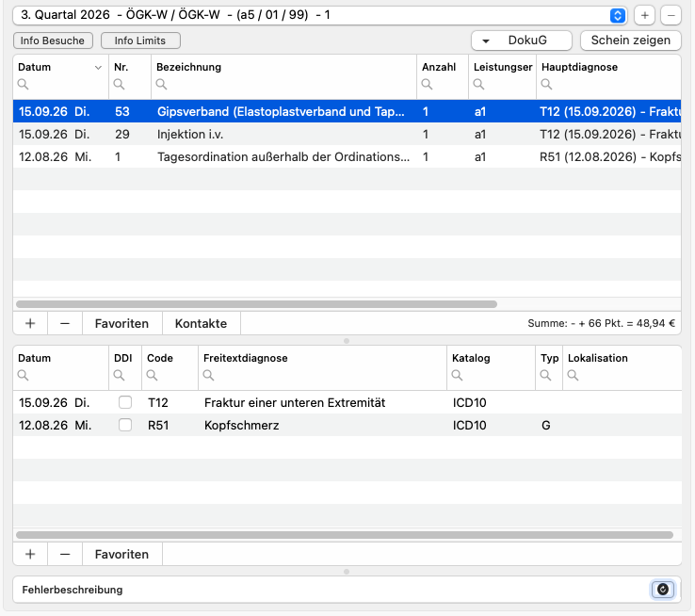
Task: Open the Kontakte tab
Action: click(x=201, y=323)
